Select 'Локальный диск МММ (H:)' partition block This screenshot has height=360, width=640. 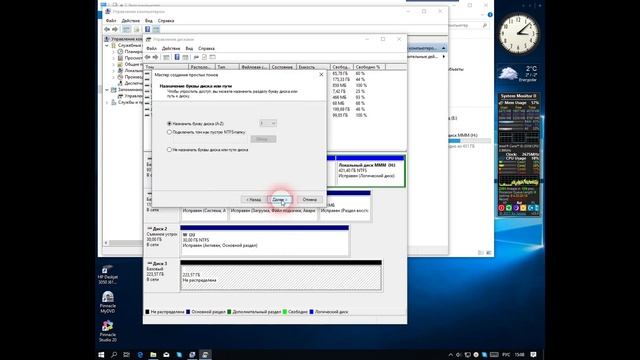370,171
